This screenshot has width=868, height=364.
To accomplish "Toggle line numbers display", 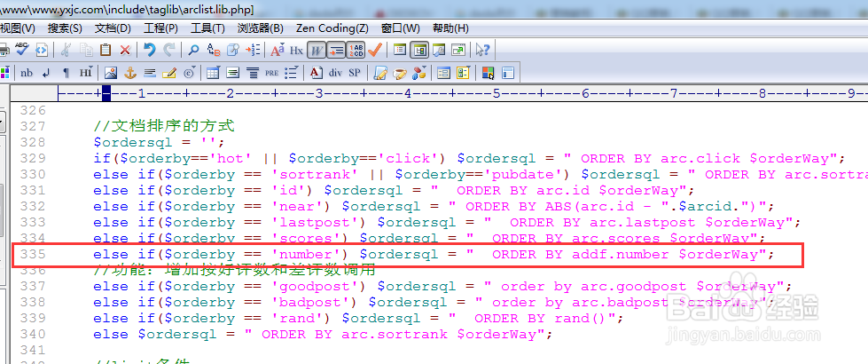I will pyautogui.click(x=356, y=50).
